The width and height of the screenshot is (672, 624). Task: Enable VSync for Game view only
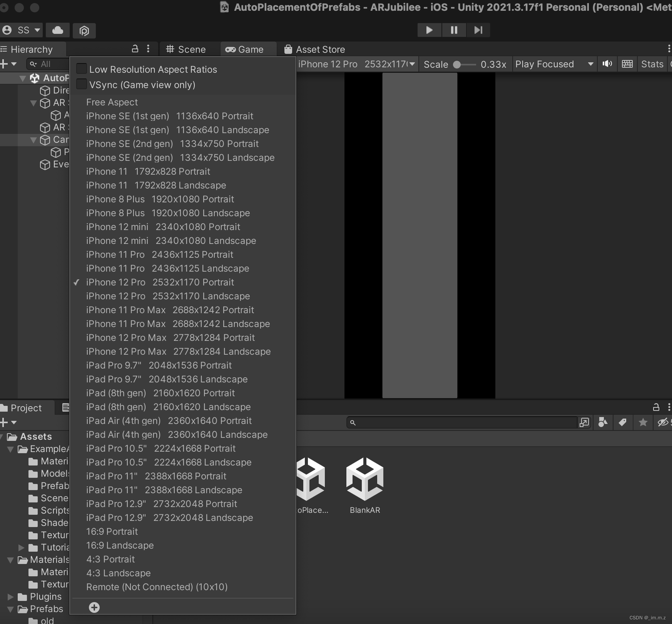pyautogui.click(x=81, y=83)
